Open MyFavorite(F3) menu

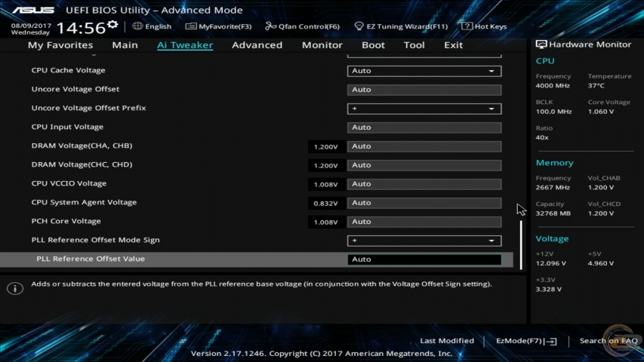[x=218, y=26]
